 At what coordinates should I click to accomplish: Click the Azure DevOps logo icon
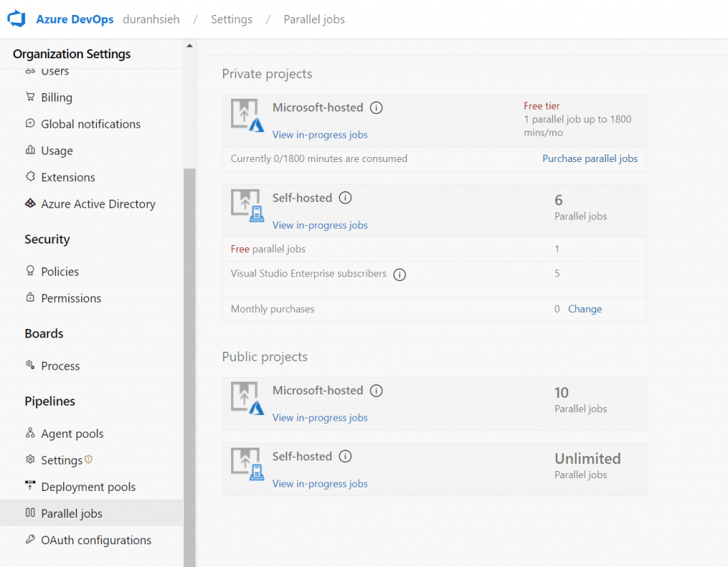click(x=16, y=19)
